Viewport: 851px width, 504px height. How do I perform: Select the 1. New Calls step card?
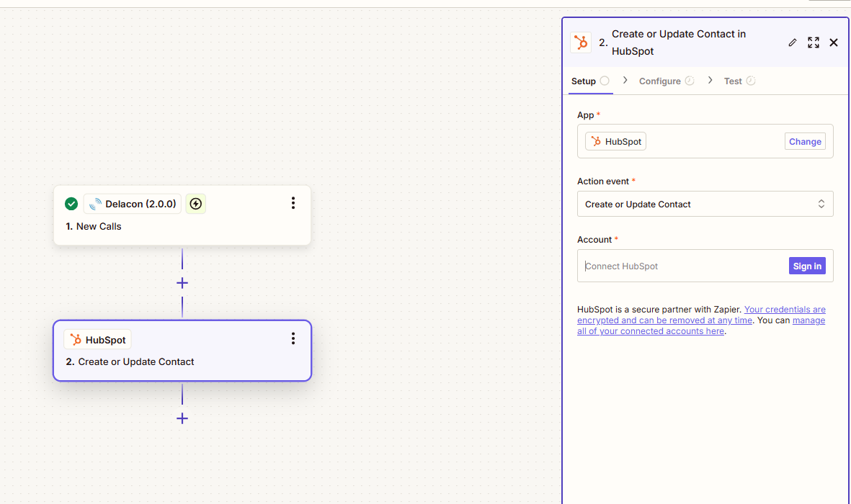(x=182, y=215)
